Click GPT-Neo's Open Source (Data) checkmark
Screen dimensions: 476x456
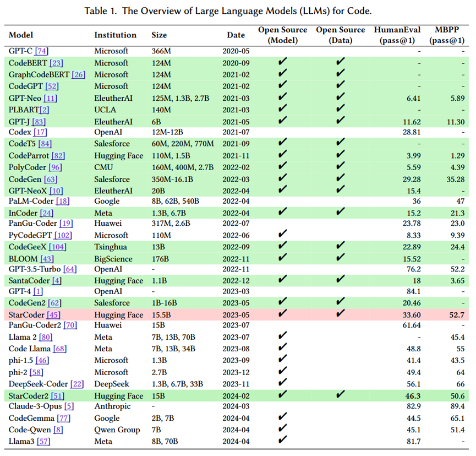tap(341, 97)
